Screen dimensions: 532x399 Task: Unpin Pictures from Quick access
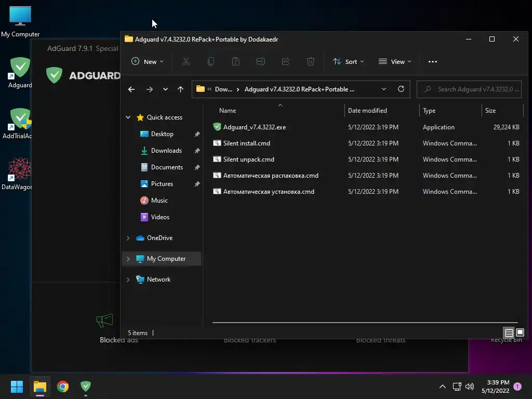pyautogui.click(x=197, y=184)
